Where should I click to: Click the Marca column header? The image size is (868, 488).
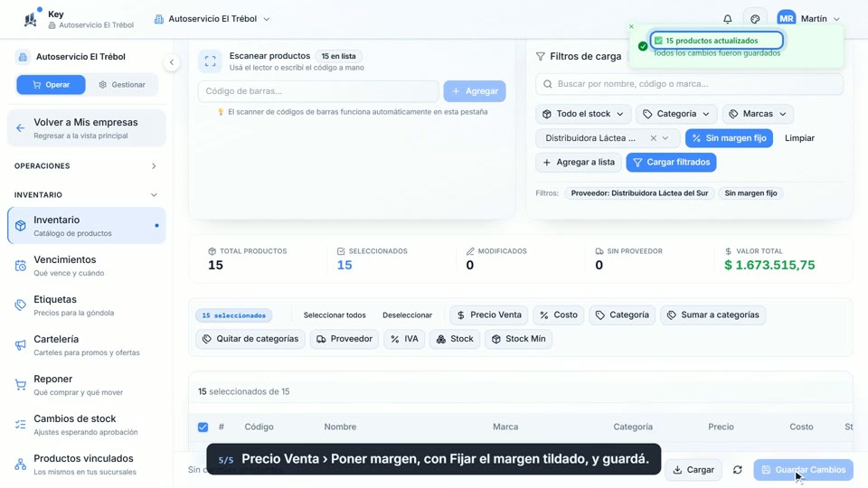[x=505, y=427]
